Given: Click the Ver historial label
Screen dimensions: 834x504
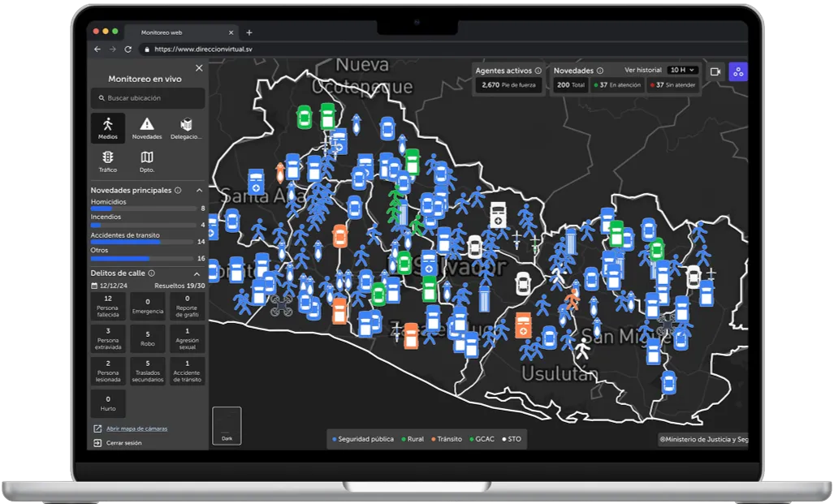Looking at the screenshot, I should (643, 70).
